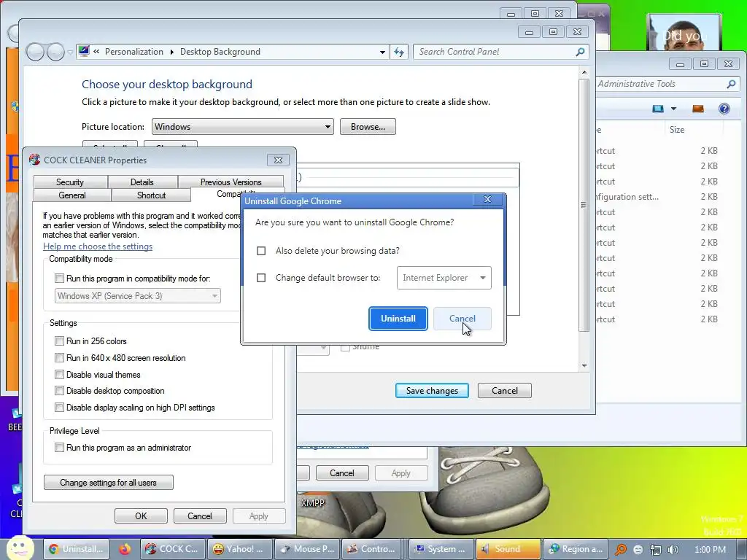The width and height of the screenshot is (747, 560).
Task: Open Internet Explorer default browser dropdown
Action: (444, 278)
